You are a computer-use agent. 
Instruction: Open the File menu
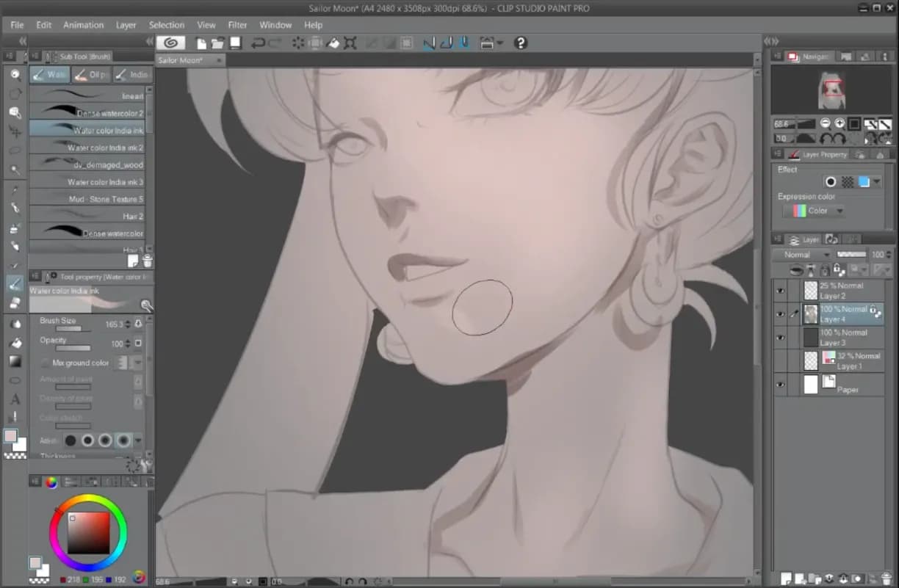pyautogui.click(x=18, y=25)
